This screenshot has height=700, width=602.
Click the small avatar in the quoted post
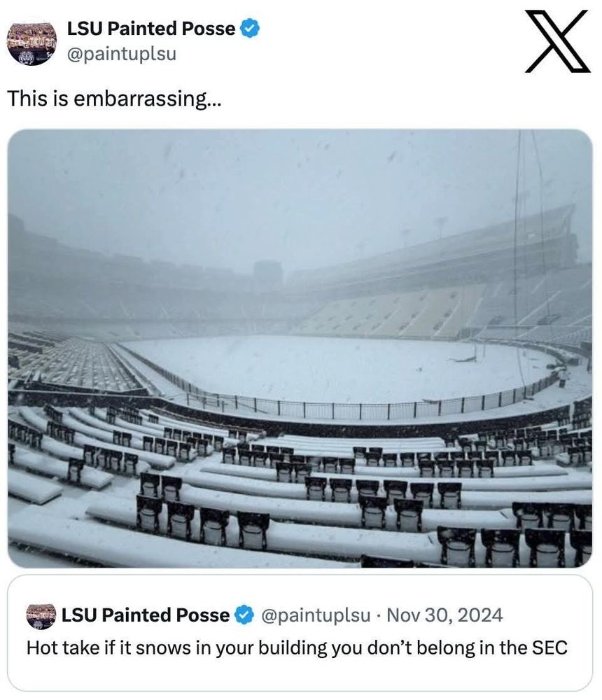(x=41, y=616)
